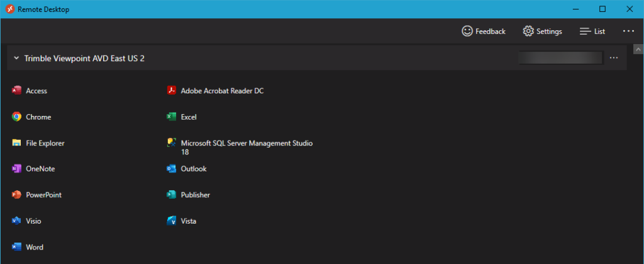Click the blurred account name field
This screenshot has width=644, height=264.
click(561, 58)
